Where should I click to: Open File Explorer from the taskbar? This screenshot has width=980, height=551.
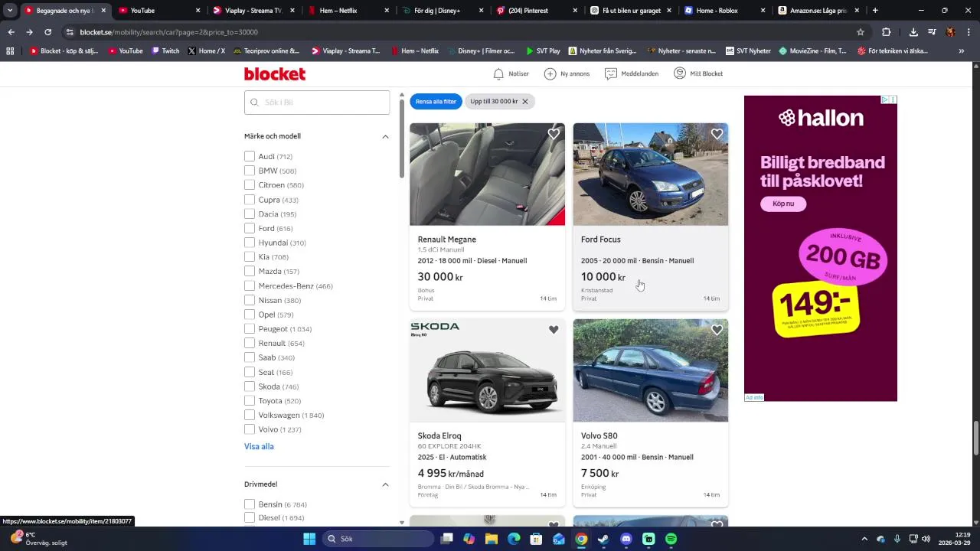coord(492,539)
